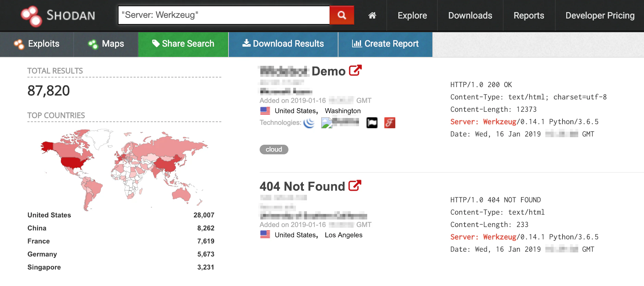Viewport: 644px width, 286px height.
Task: Click Los Angeles city in second result
Action: click(x=344, y=235)
